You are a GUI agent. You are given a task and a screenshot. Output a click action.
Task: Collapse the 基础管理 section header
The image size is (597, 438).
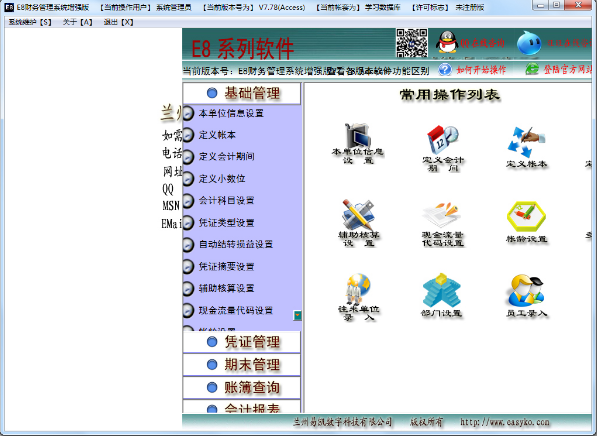pos(242,93)
